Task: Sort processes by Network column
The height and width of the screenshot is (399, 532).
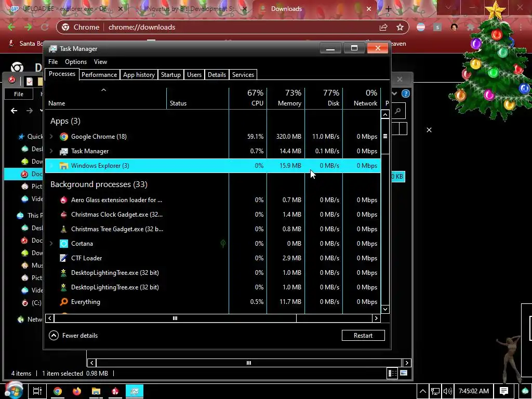Action: (x=362, y=98)
